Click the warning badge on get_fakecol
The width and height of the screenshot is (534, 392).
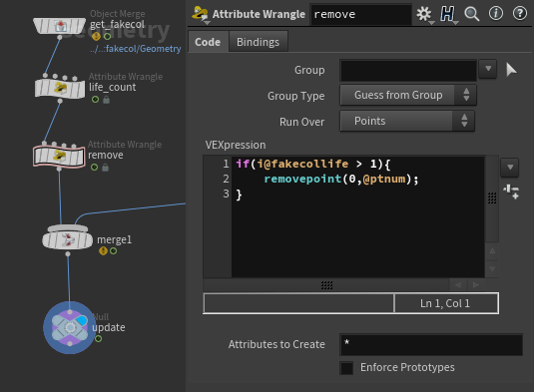(96, 36)
